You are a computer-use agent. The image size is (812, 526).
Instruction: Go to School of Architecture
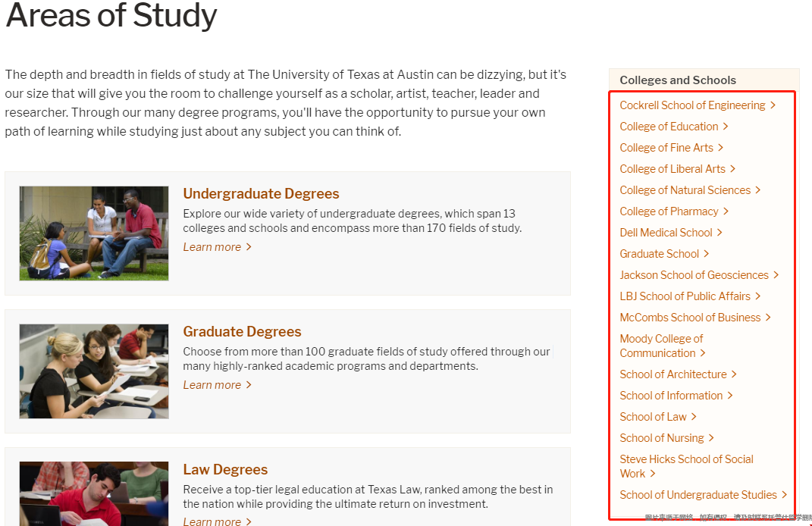pyautogui.click(x=678, y=374)
